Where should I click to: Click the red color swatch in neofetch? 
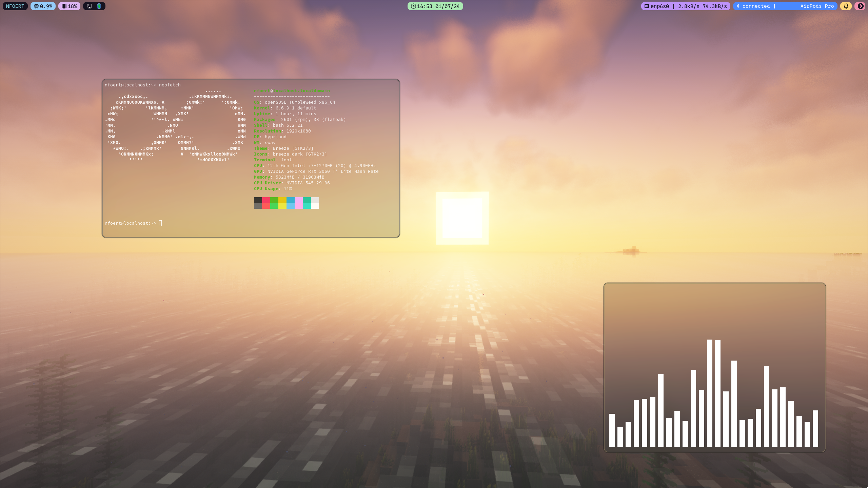pyautogui.click(x=266, y=200)
